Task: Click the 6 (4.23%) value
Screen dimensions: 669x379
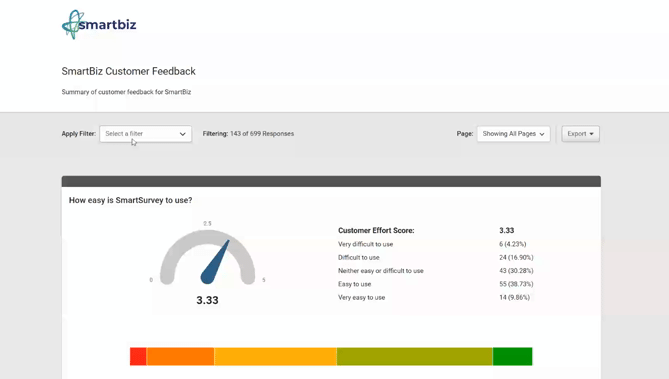Action: pos(512,244)
